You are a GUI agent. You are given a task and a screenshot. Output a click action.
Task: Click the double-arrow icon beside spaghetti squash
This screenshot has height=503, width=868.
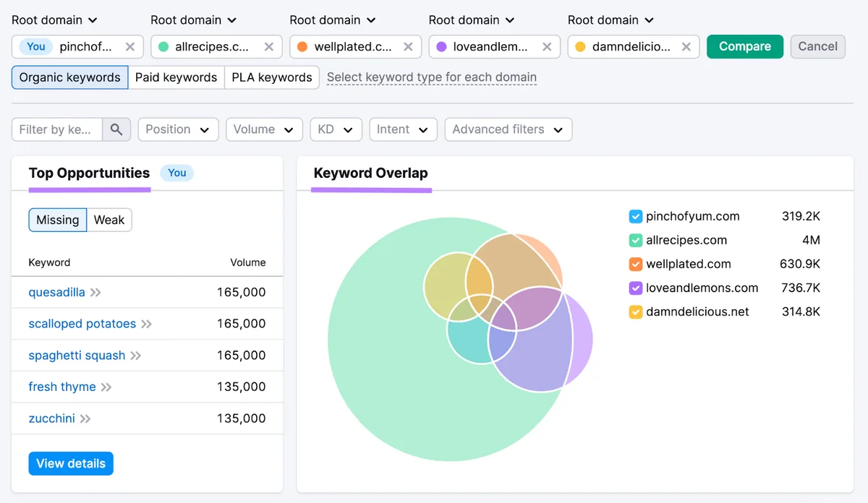[x=135, y=356]
